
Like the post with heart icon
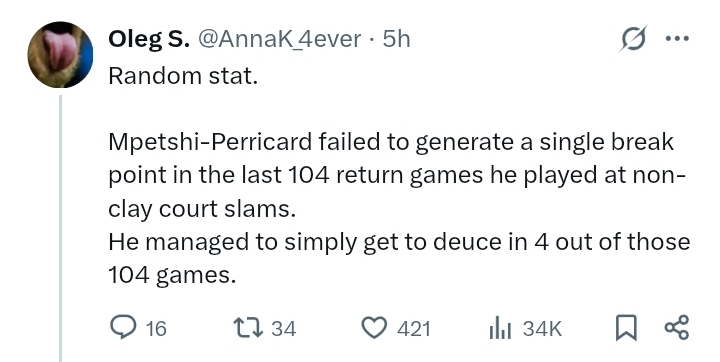pos(374,328)
